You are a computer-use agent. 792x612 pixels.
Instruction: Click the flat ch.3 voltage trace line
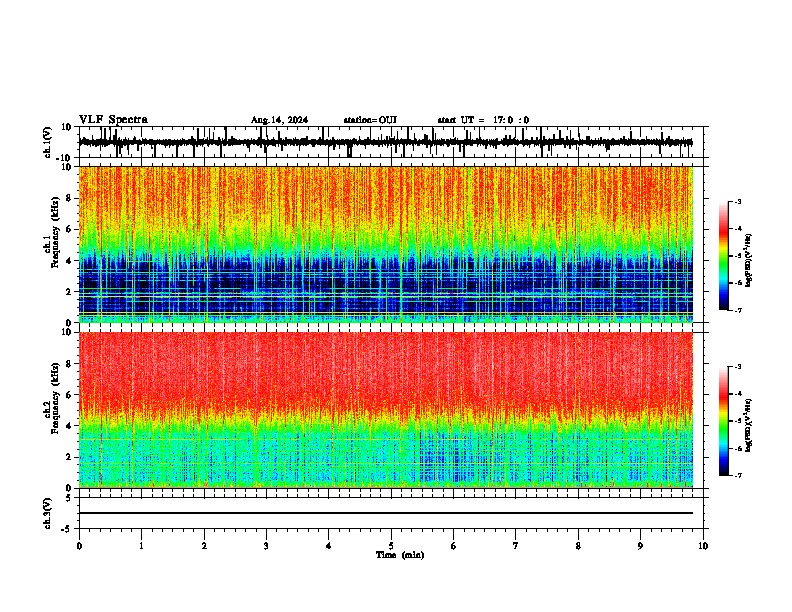[386, 513]
